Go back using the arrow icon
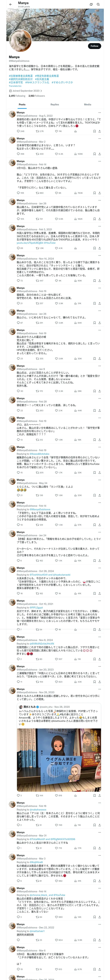This screenshot has height=980, width=110. [x=11, y=5]
